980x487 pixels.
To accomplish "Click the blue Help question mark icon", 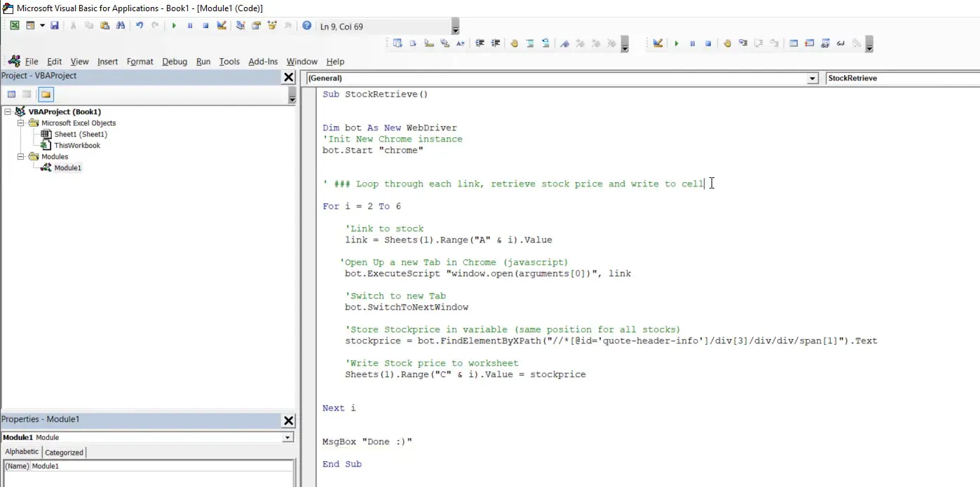I will (x=306, y=25).
